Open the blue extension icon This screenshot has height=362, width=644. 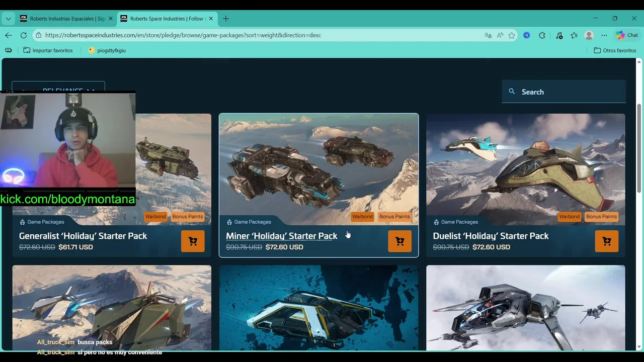point(527,35)
